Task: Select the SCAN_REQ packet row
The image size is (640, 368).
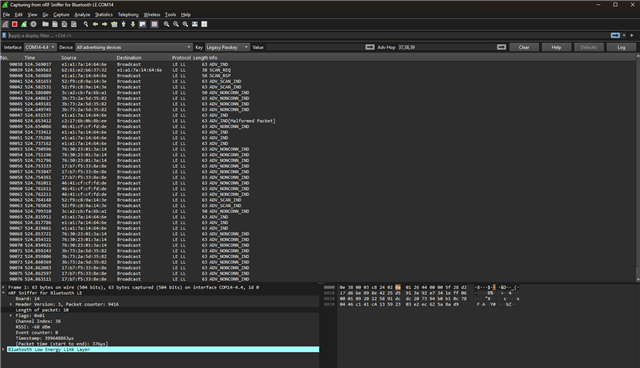Action: [318, 70]
